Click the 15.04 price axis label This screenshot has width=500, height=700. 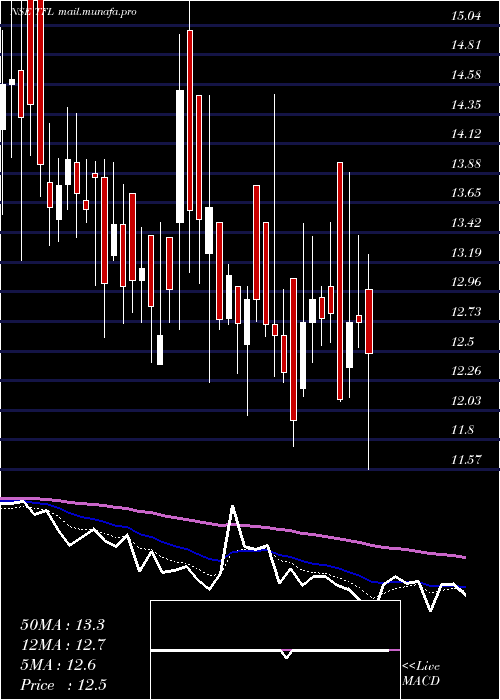[466, 17]
